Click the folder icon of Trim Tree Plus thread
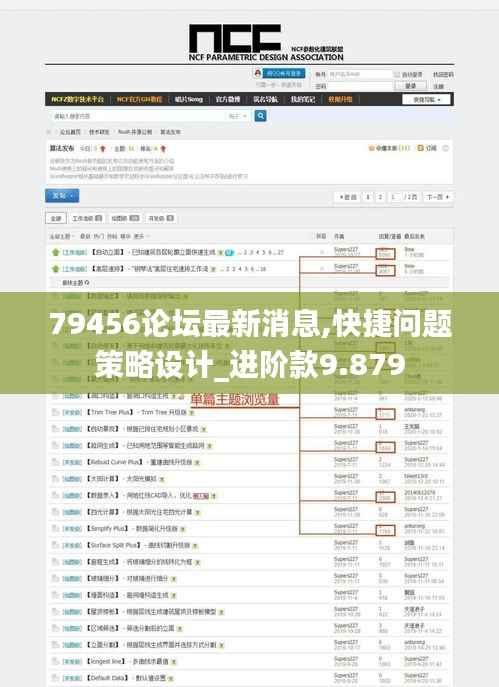Image resolution: width=499 pixels, height=687 pixels. click(x=55, y=412)
